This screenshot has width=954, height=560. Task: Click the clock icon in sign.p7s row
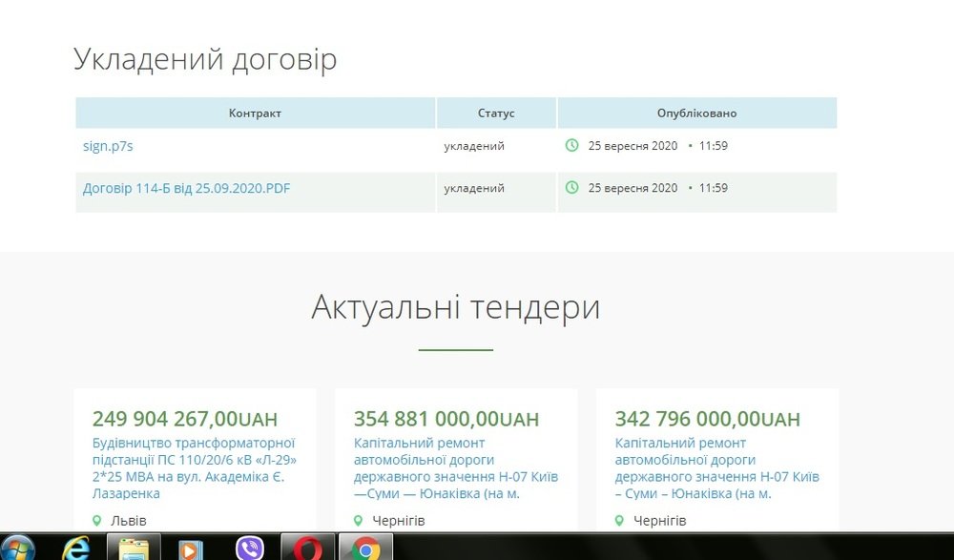coord(571,145)
